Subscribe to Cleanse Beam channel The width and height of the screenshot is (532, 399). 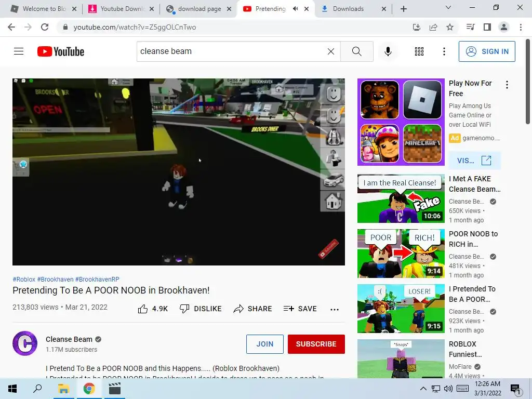point(316,344)
